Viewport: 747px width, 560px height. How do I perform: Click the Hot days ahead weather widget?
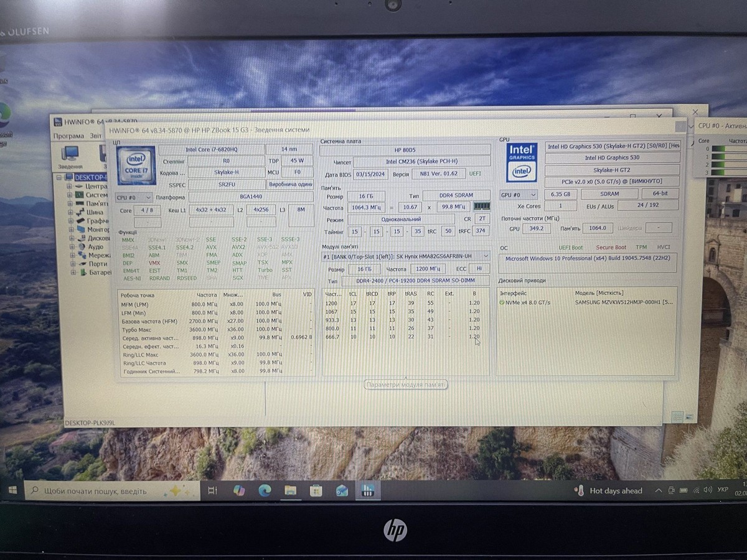[608, 491]
